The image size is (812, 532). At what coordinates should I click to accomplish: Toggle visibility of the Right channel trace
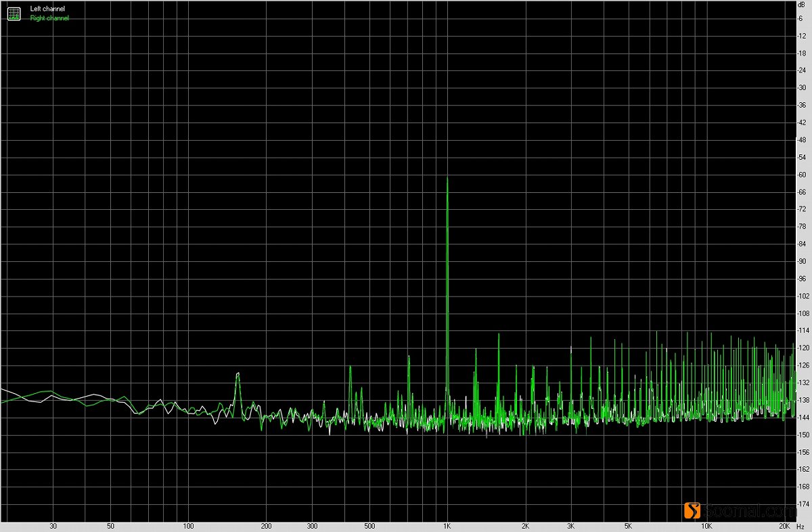pyautogui.click(x=49, y=18)
